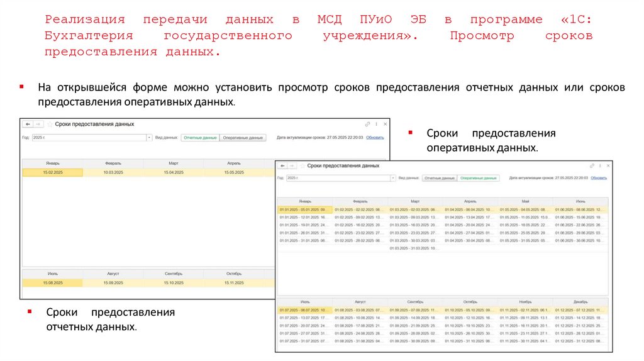This screenshot has height=361, width=644.
Task: Select cell 15.11.2025 under Октябрь
Action: 234,282
